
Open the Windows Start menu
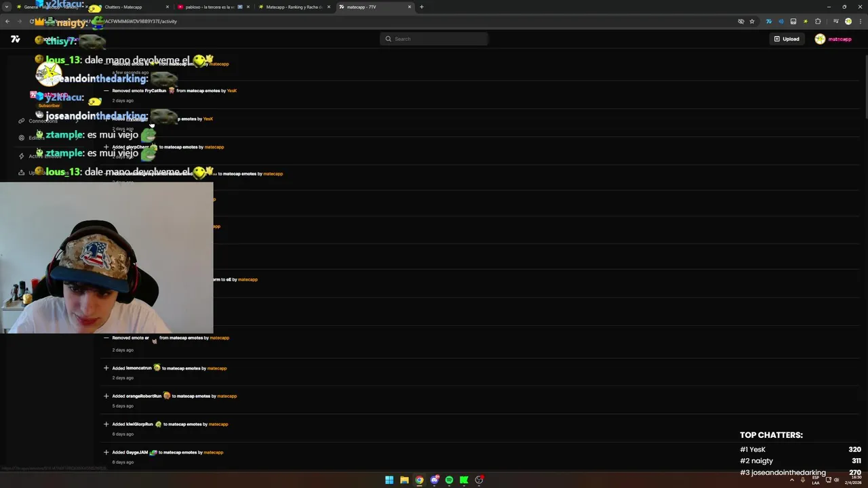pyautogui.click(x=389, y=480)
